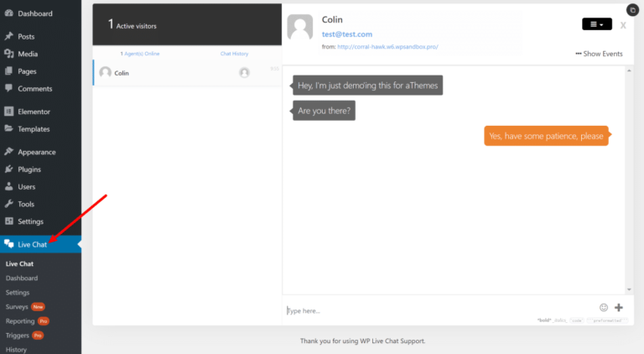Click the Posts pin icon in sidebar
644x354 pixels.
[8, 37]
